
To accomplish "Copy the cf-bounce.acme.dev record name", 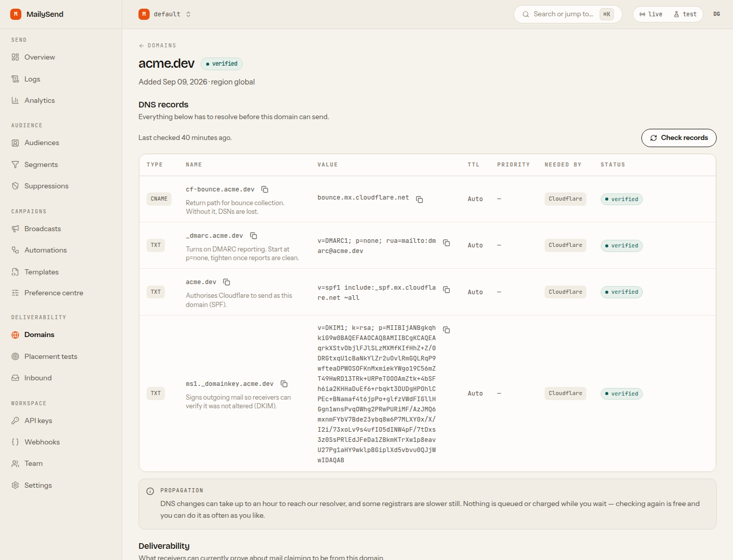I will pos(265,189).
